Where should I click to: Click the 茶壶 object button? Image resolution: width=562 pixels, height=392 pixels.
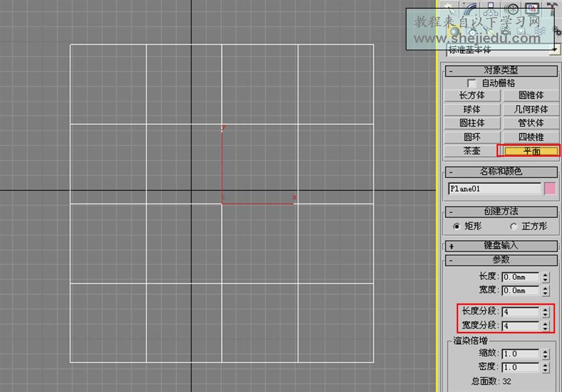(x=472, y=151)
